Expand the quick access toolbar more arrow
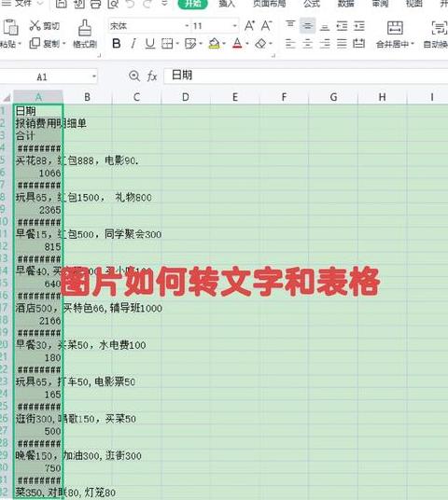 (164, 3)
